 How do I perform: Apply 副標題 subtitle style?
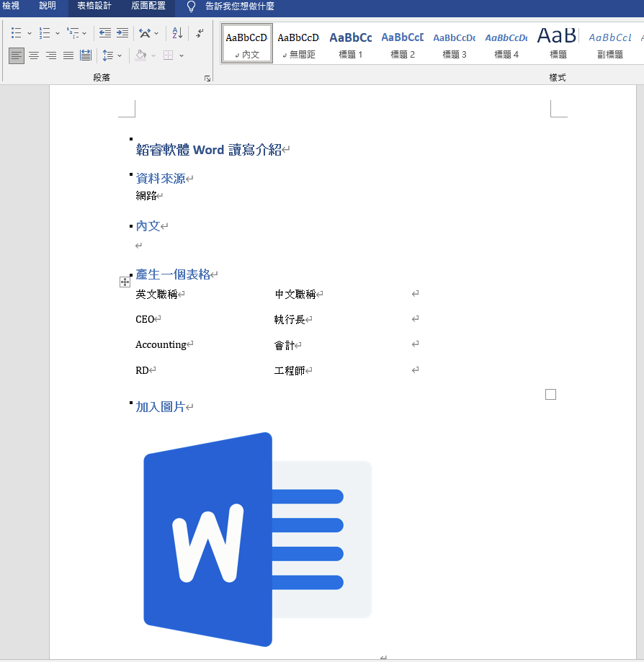(x=610, y=43)
